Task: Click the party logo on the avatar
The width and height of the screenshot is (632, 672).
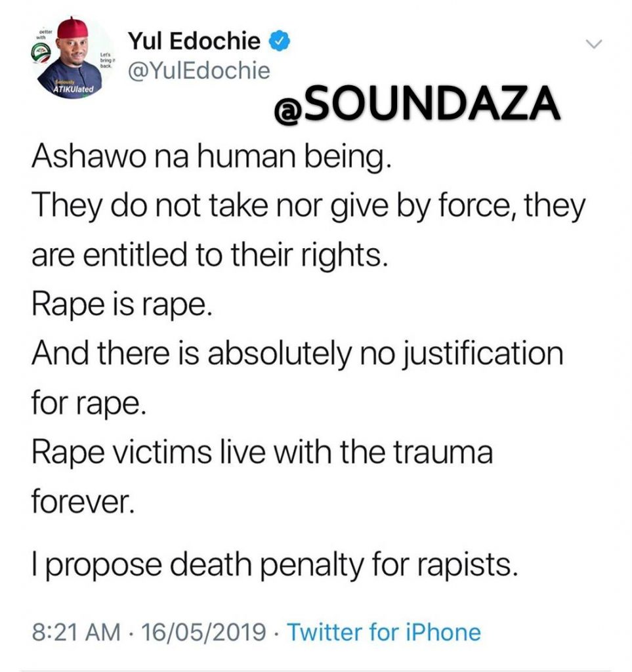Action: [42, 55]
